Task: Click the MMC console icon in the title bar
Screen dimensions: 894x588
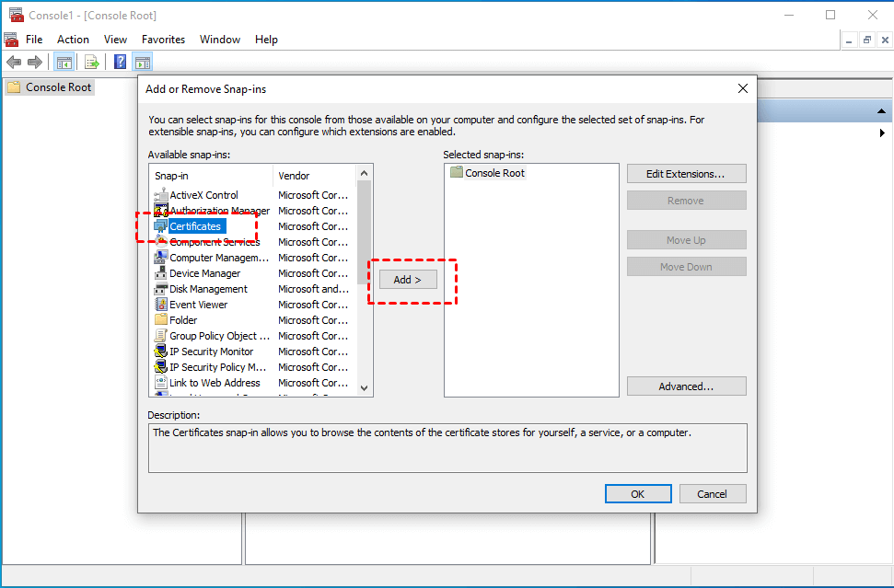Action: [17, 15]
